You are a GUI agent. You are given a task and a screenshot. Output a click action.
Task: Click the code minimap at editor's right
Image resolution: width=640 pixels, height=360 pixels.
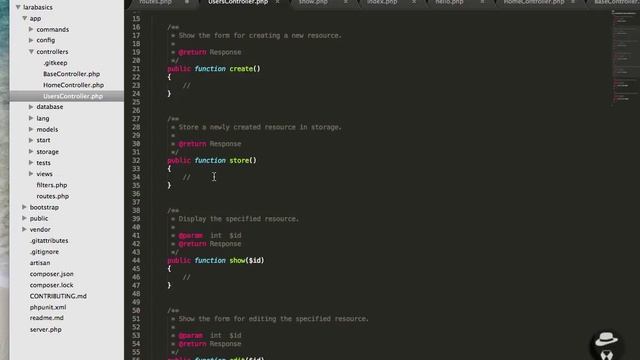point(624,57)
